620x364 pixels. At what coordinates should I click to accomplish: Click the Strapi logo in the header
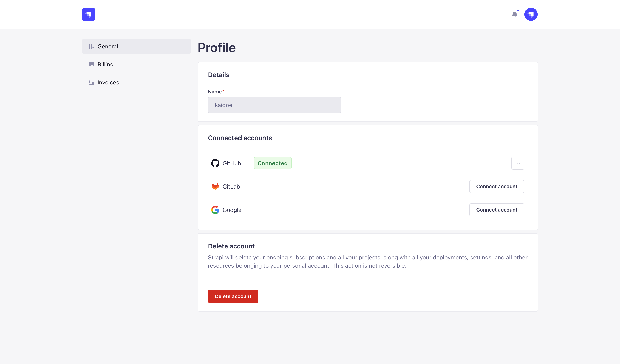point(88,14)
